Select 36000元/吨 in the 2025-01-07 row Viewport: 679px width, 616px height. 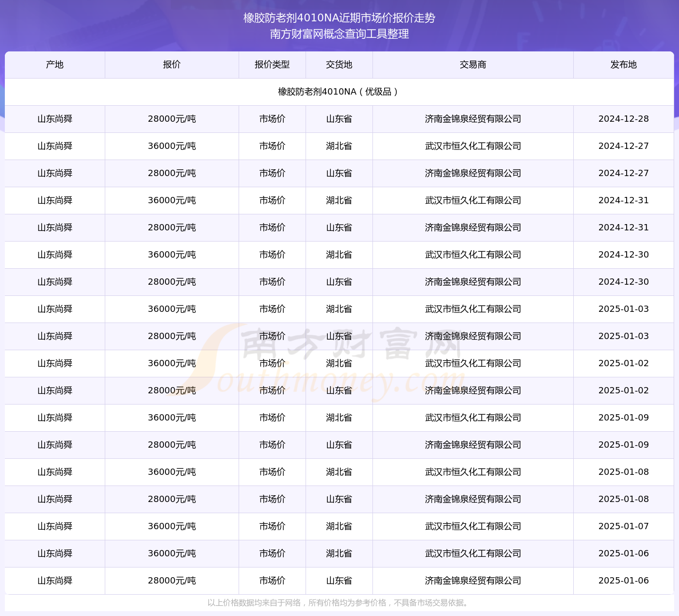(x=172, y=526)
